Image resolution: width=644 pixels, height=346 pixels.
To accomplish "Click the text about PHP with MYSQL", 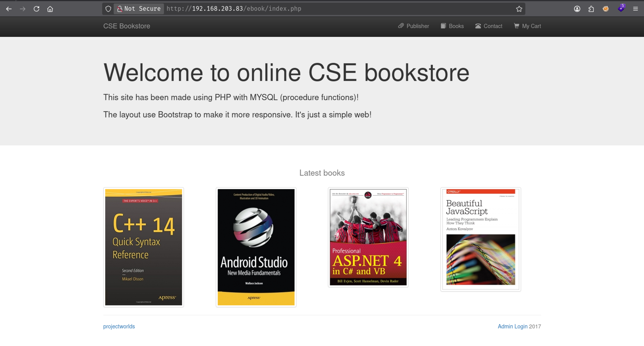I will click(231, 97).
